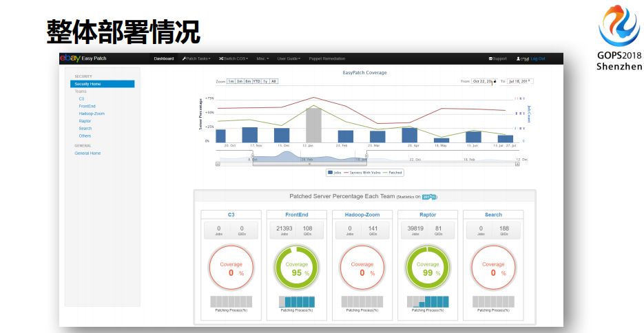Screen dimensions: 644x333
Task: Toggle Servers With Vulns legend series
Action: pos(362,173)
